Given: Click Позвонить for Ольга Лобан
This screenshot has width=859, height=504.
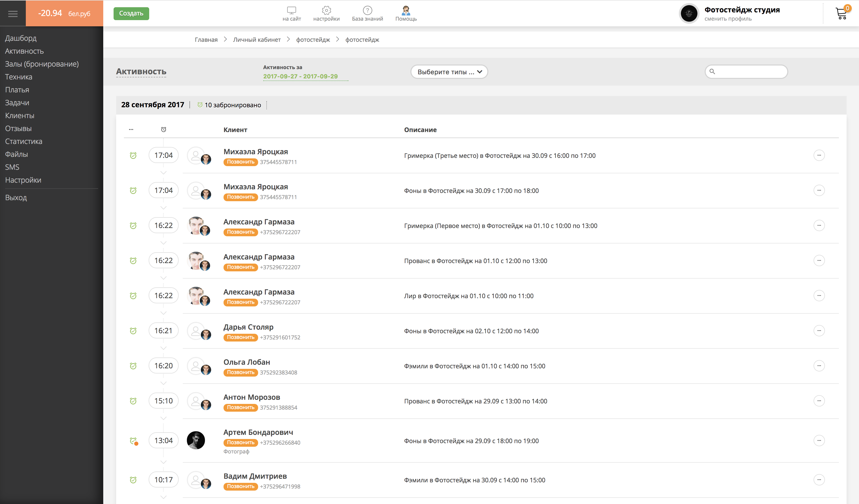Looking at the screenshot, I should point(240,372).
